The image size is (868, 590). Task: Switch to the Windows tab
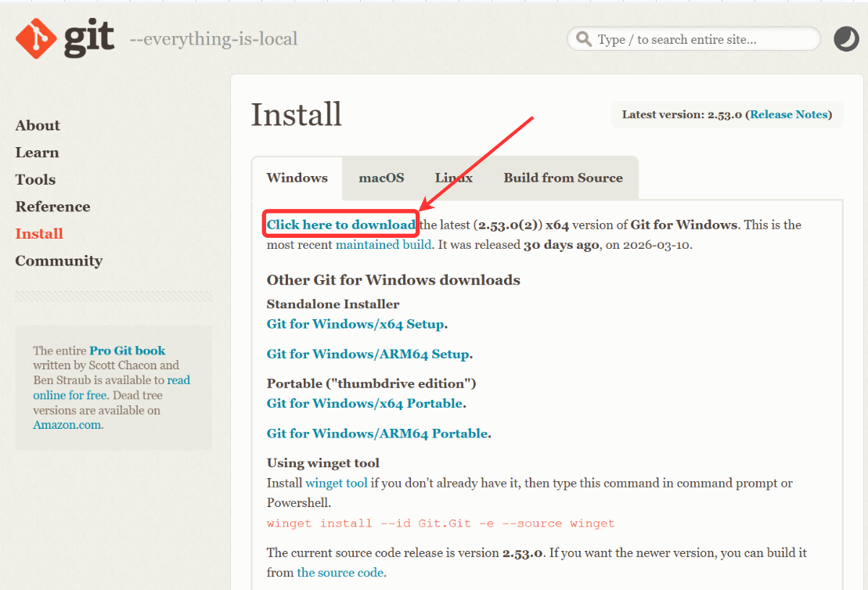click(x=297, y=178)
